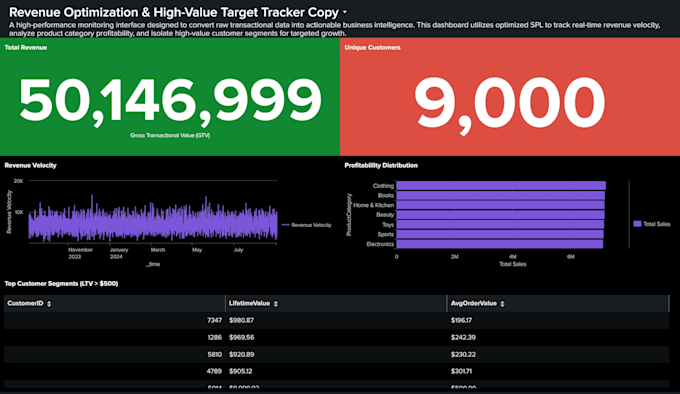This screenshot has height=394, width=680.
Task: Sort table by AvgOrderValue column
Action: (502, 304)
